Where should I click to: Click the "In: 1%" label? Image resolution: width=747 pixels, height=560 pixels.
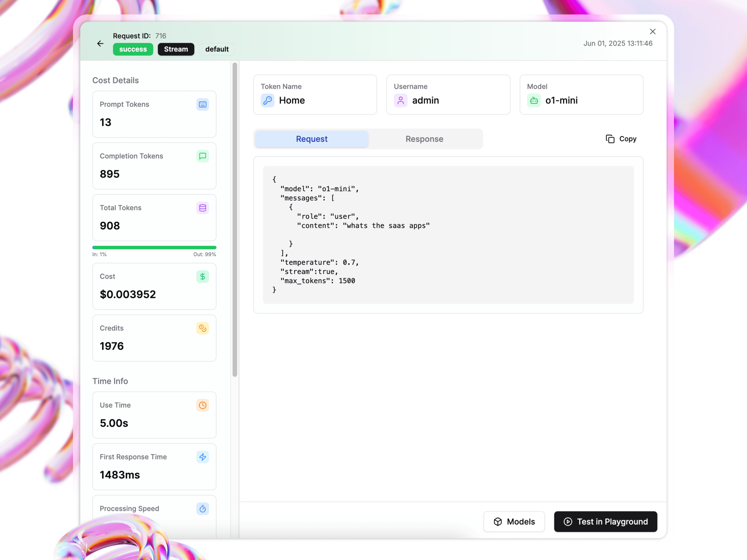[x=99, y=254]
